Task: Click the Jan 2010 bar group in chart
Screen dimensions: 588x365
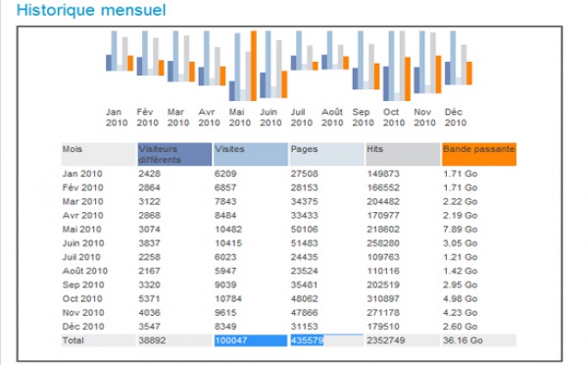Action: [120, 51]
